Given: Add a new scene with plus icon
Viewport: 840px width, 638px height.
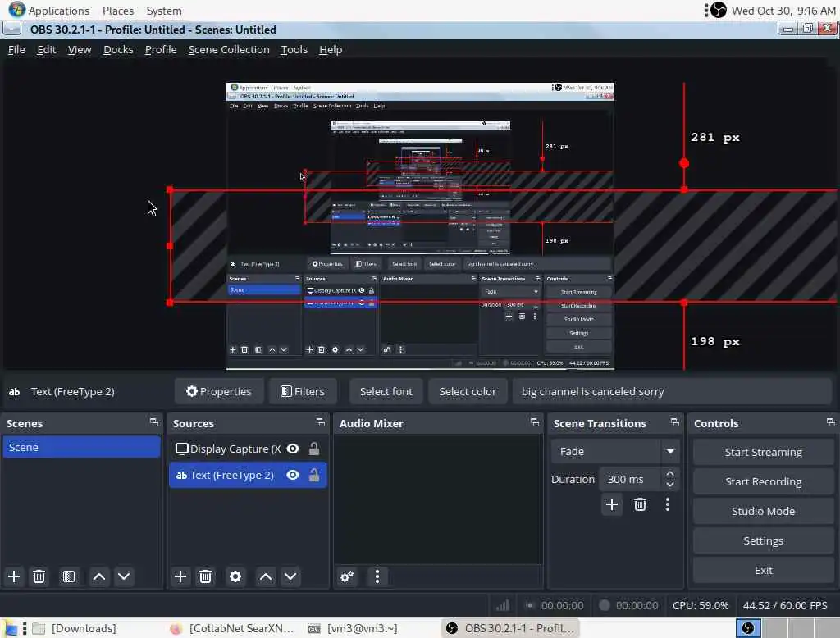Looking at the screenshot, I should [14, 577].
